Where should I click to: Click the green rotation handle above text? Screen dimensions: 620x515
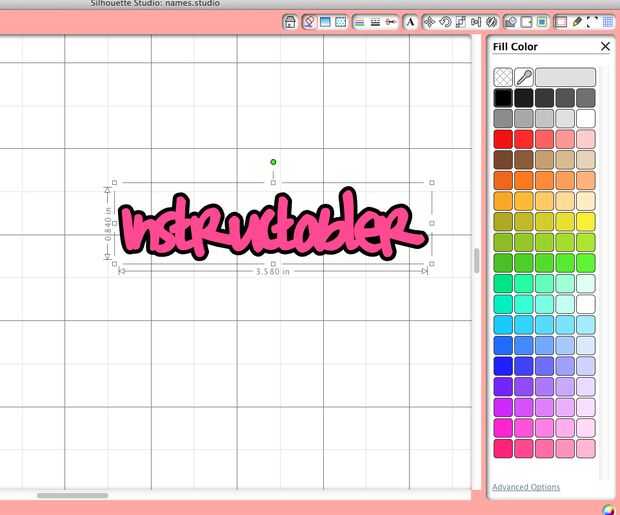point(273,162)
